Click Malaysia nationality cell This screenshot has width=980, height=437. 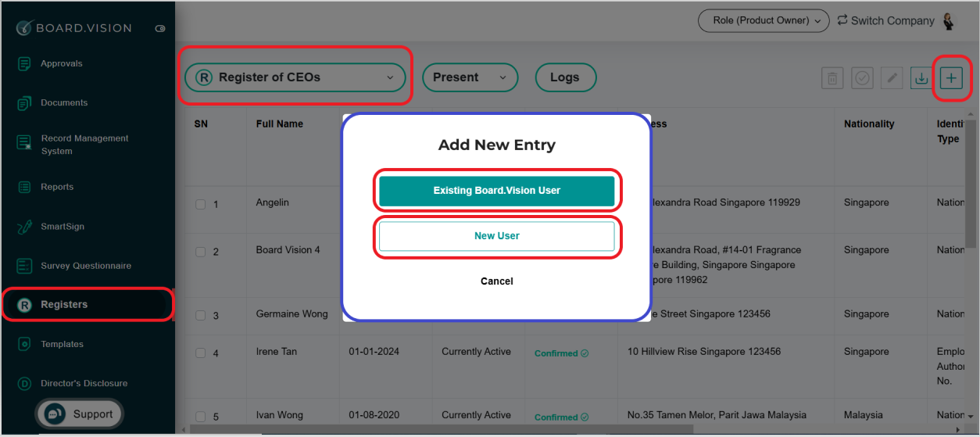[864, 415]
